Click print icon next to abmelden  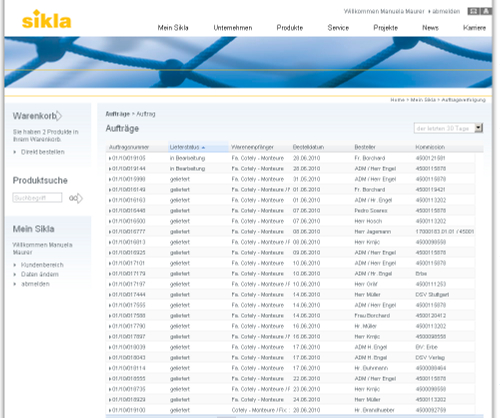pyautogui.click(x=473, y=11)
